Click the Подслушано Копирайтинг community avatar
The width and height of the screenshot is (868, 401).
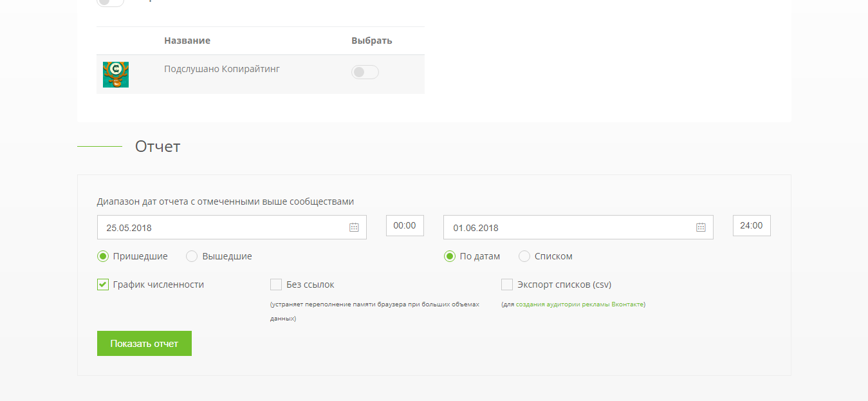click(x=116, y=75)
